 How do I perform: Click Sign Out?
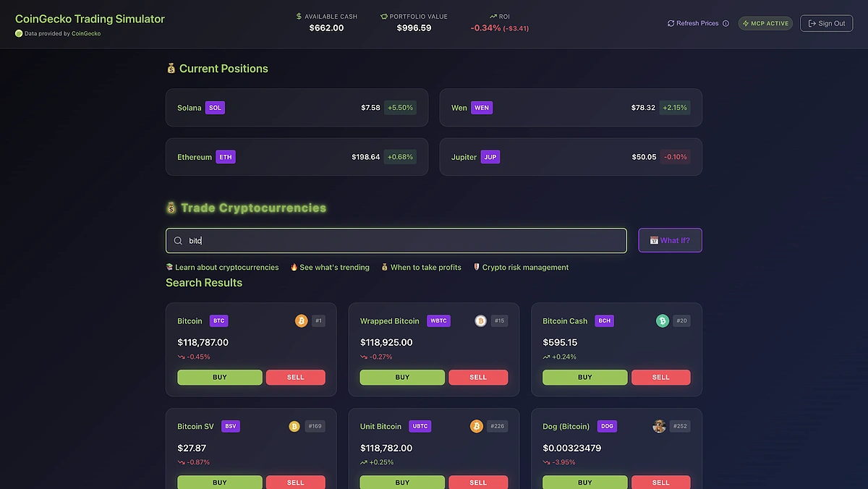(826, 22)
